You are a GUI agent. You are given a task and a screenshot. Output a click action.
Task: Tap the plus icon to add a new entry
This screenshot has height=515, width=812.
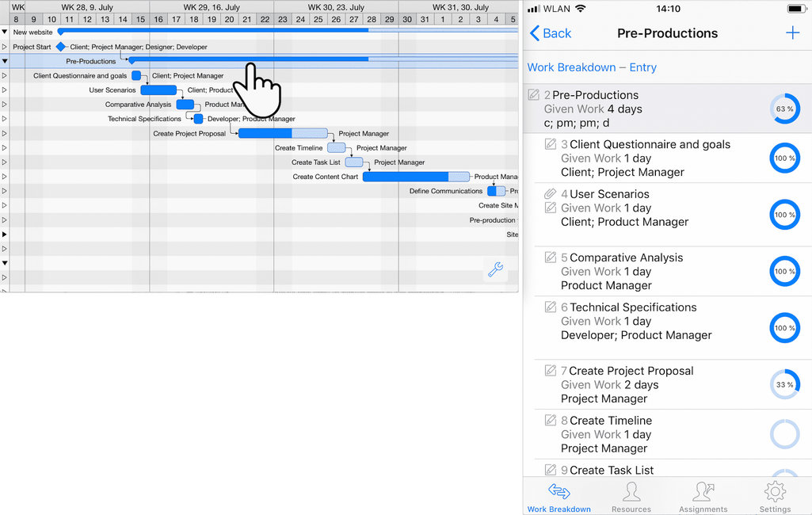click(x=791, y=33)
